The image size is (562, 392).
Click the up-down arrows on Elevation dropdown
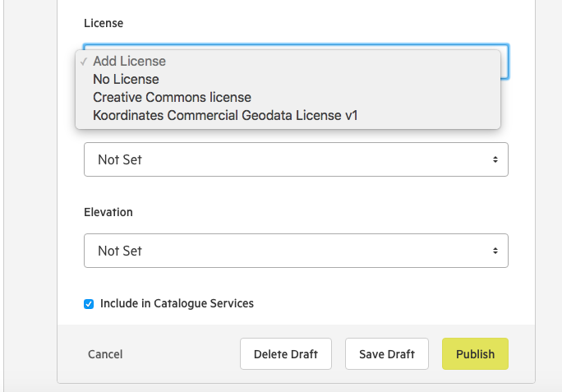click(495, 251)
